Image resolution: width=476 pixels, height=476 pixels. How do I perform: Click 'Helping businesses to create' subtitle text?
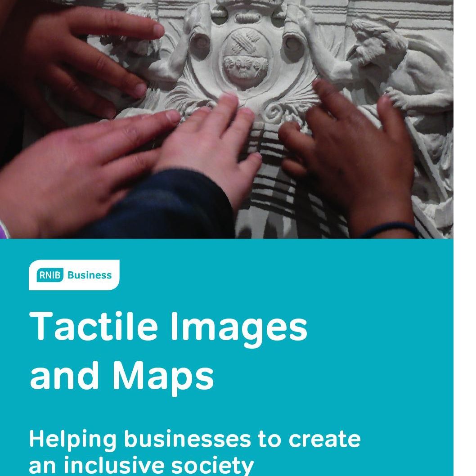pos(194,439)
